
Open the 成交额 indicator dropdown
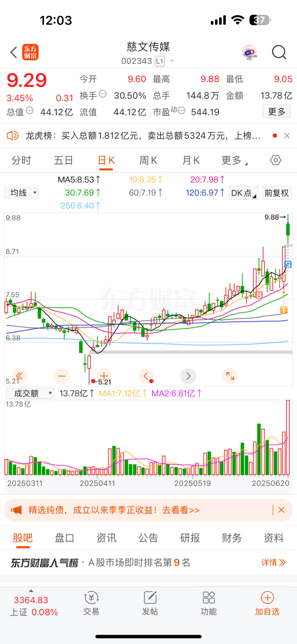(x=30, y=393)
